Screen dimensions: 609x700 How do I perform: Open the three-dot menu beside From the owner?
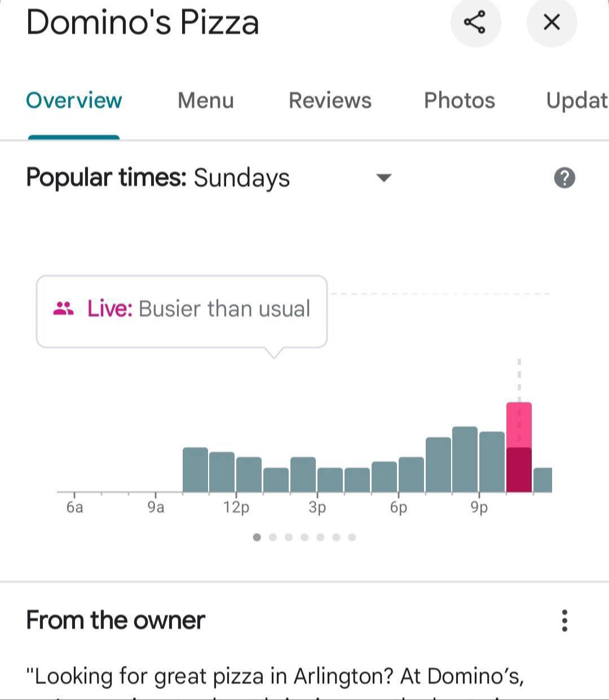click(x=564, y=620)
